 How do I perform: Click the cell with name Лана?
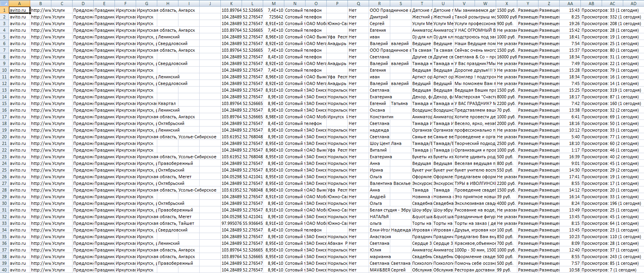click(x=400, y=143)
